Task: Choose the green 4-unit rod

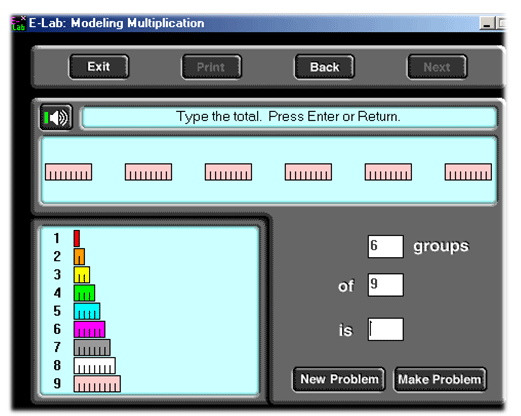Action: 84,293
